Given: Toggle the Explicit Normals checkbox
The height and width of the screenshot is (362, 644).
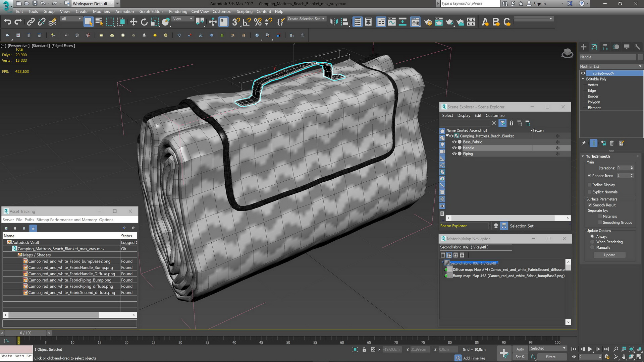Looking at the screenshot, I should pyautogui.click(x=590, y=192).
